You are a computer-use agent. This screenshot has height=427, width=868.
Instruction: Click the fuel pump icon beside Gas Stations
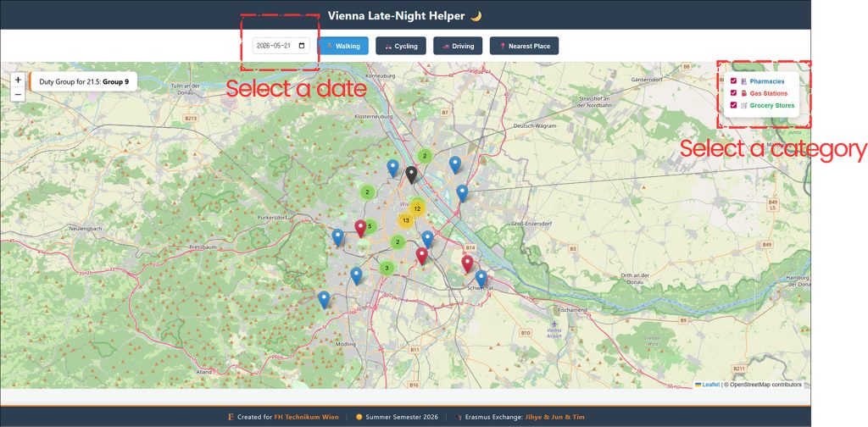[744, 93]
